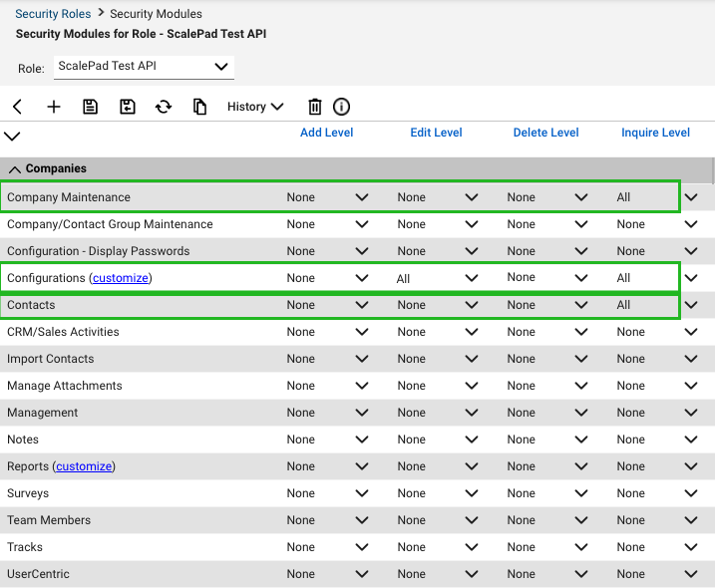Click the plus icon to add new
The height and width of the screenshot is (588, 715).
tap(54, 107)
